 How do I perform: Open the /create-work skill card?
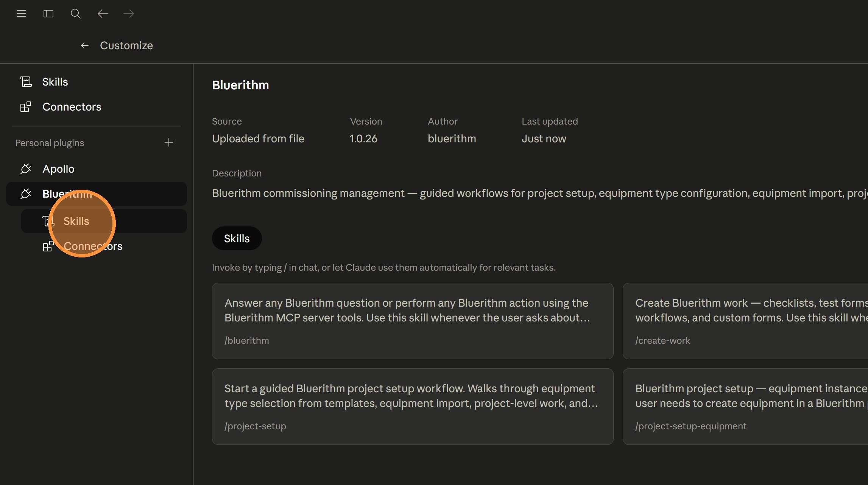(745, 321)
